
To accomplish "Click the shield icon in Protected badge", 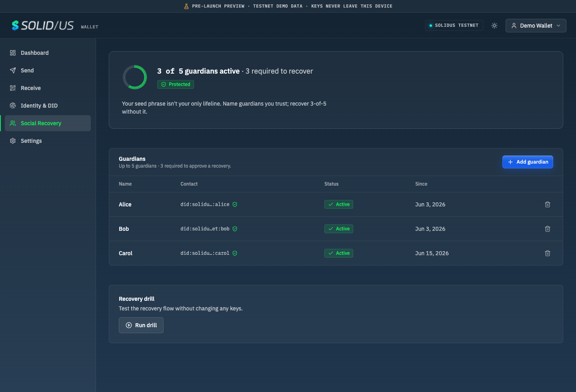I will point(164,84).
